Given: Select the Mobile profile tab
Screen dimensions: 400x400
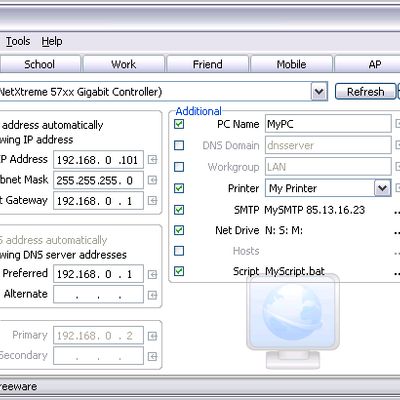Looking at the screenshot, I should point(291,64).
